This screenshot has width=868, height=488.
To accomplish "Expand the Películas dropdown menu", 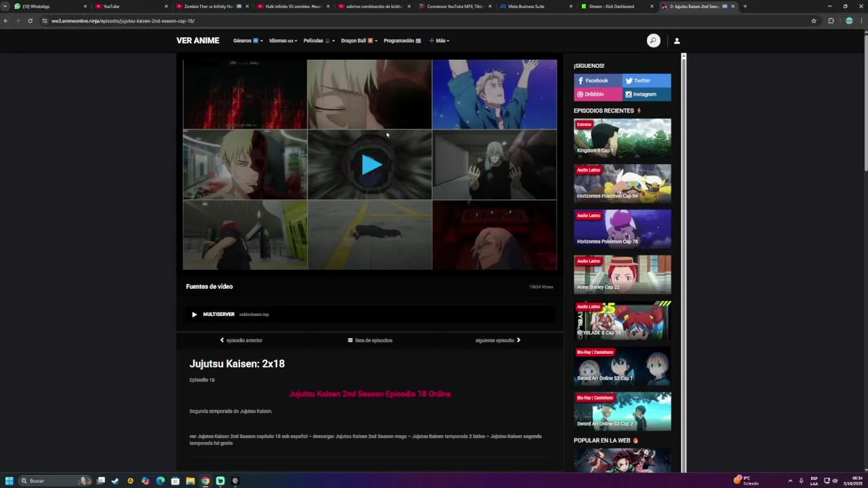I will coord(319,41).
